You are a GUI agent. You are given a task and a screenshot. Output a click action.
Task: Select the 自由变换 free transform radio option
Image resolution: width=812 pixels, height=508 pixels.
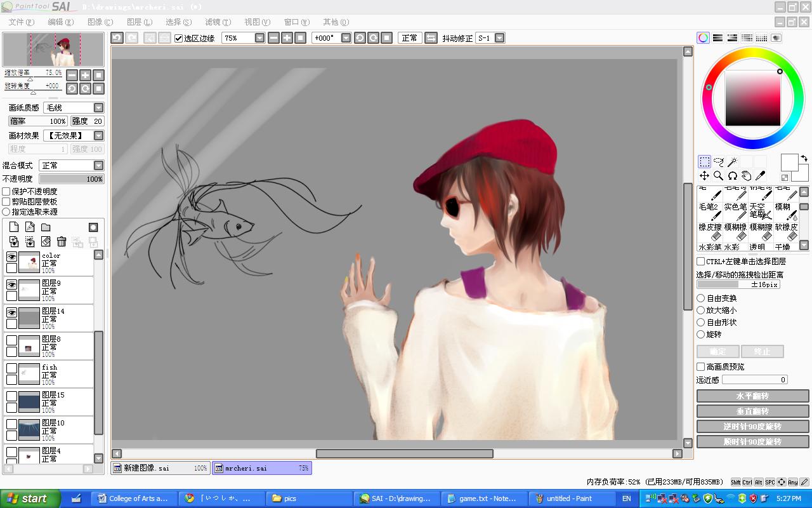701,298
